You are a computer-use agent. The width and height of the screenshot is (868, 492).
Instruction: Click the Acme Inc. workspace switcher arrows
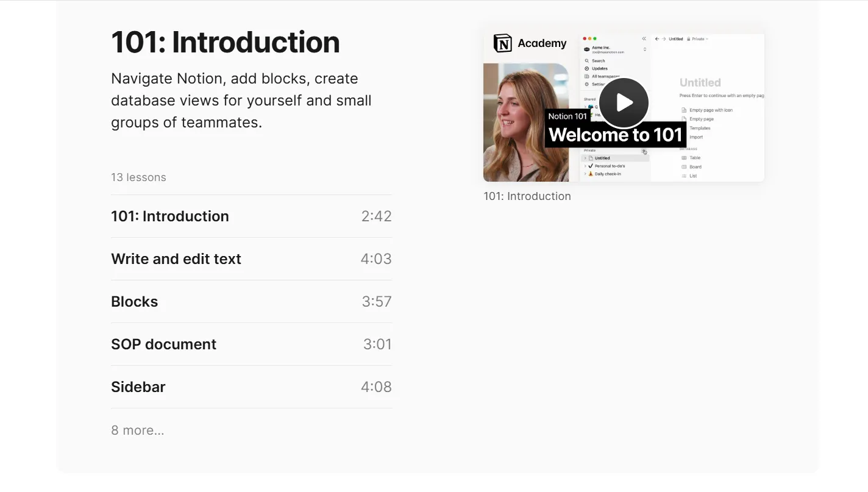[644, 49]
